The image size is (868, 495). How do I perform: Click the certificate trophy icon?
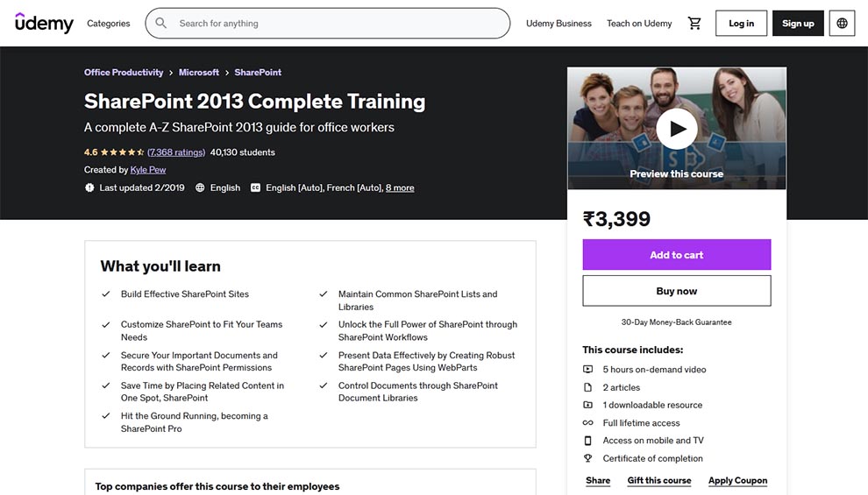coord(588,458)
